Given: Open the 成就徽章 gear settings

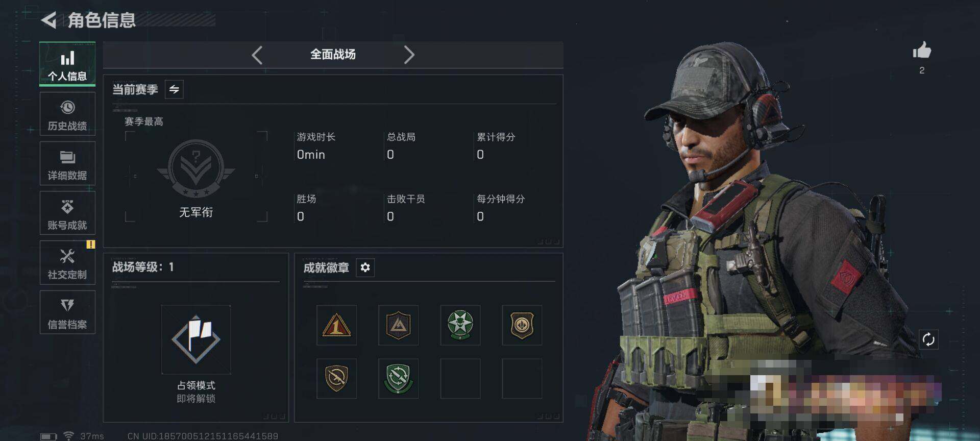Looking at the screenshot, I should click(365, 267).
